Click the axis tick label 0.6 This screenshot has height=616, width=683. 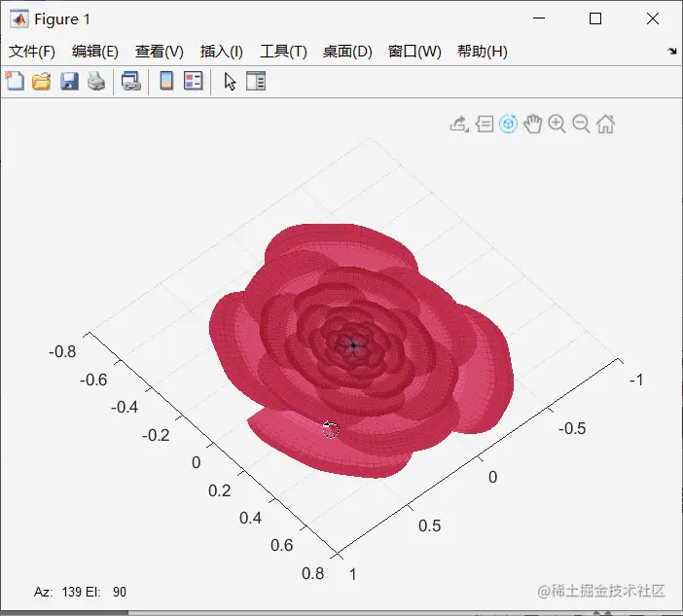click(x=281, y=545)
